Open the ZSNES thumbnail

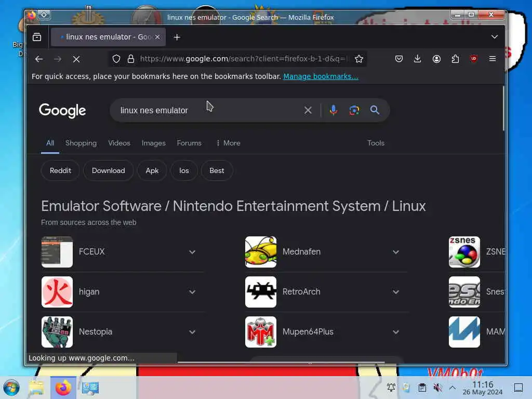pos(464,252)
